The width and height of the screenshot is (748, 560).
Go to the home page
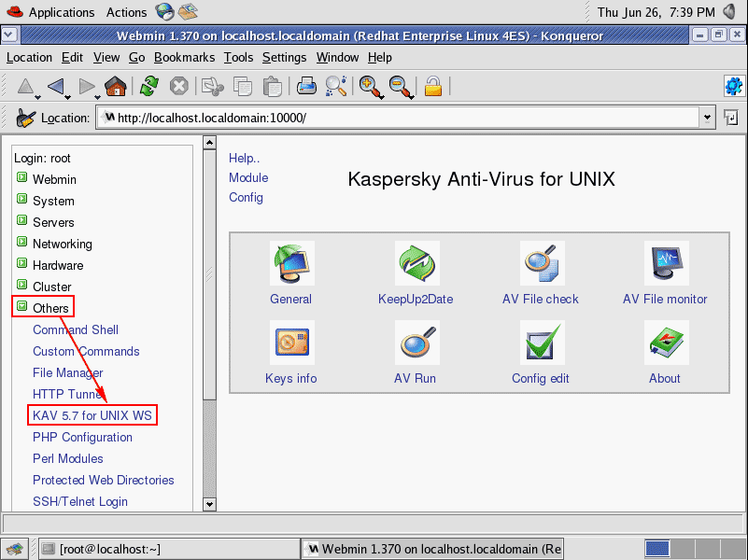pyautogui.click(x=116, y=86)
